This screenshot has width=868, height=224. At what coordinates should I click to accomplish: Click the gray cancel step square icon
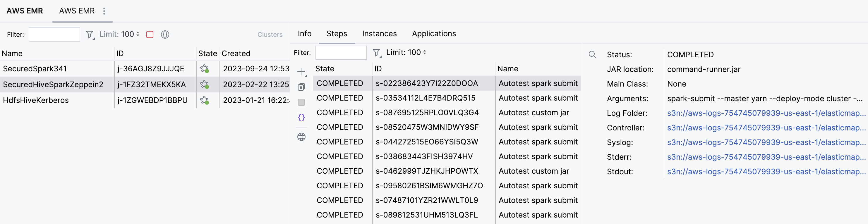pyautogui.click(x=301, y=102)
